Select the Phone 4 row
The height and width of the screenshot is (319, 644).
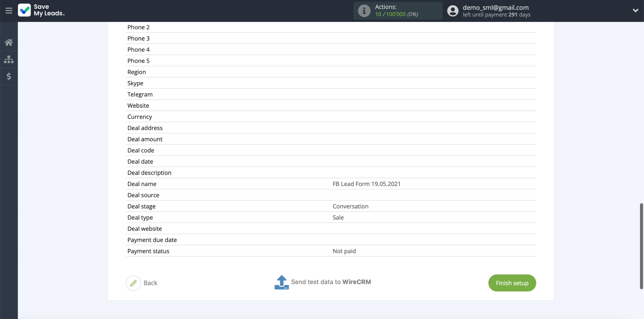click(x=331, y=50)
